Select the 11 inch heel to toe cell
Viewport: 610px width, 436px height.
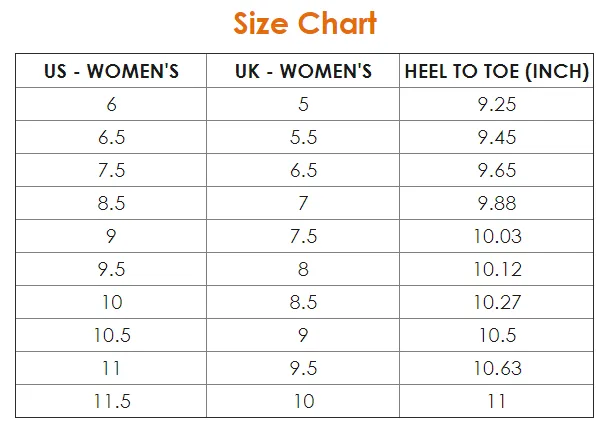(497, 401)
